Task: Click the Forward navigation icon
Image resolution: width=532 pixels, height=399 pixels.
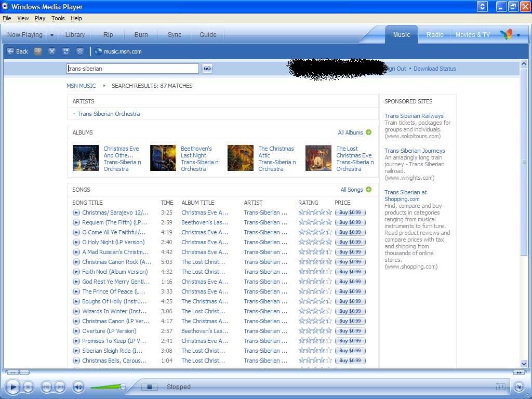Action: (37, 51)
